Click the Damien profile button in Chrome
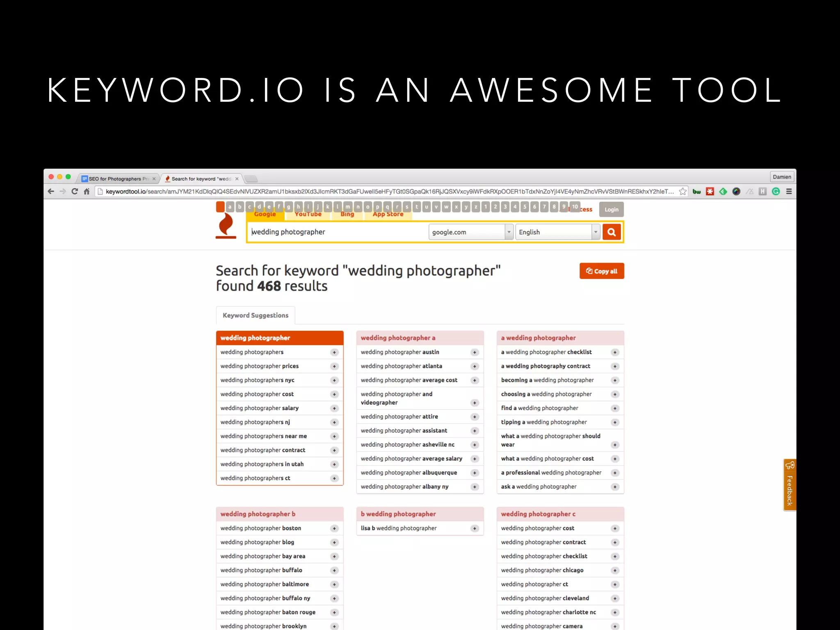 [782, 177]
